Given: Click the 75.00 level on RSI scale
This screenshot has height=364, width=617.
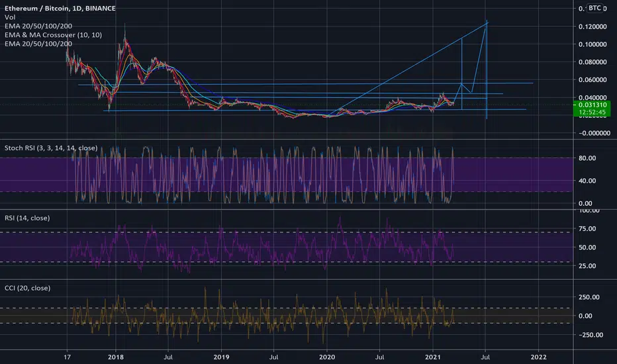Looking at the screenshot, I should pyautogui.click(x=587, y=229).
